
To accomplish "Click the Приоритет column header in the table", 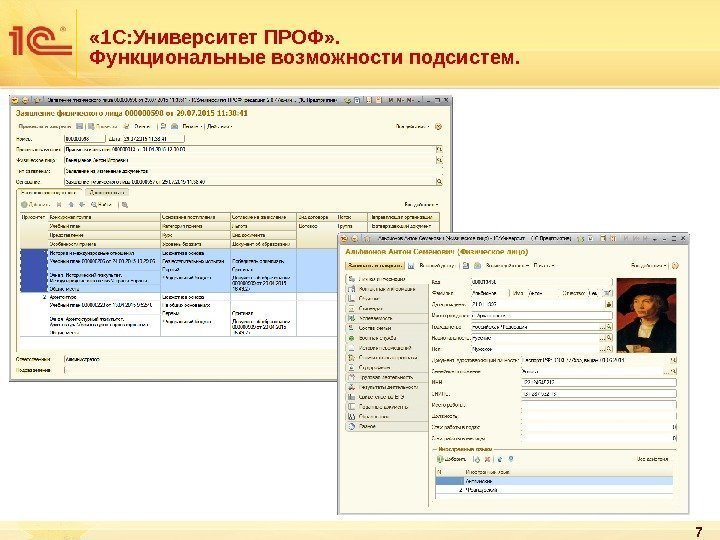I will (x=34, y=217).
